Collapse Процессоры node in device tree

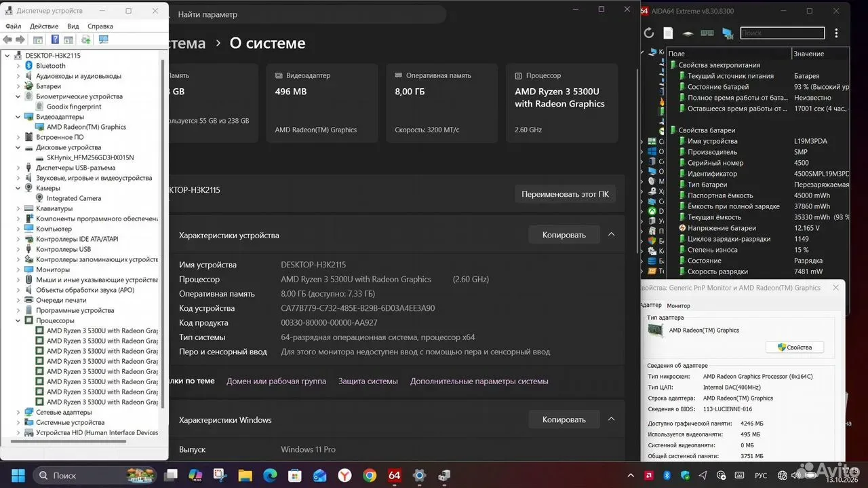pyautogui.click(x=18, y=320)
